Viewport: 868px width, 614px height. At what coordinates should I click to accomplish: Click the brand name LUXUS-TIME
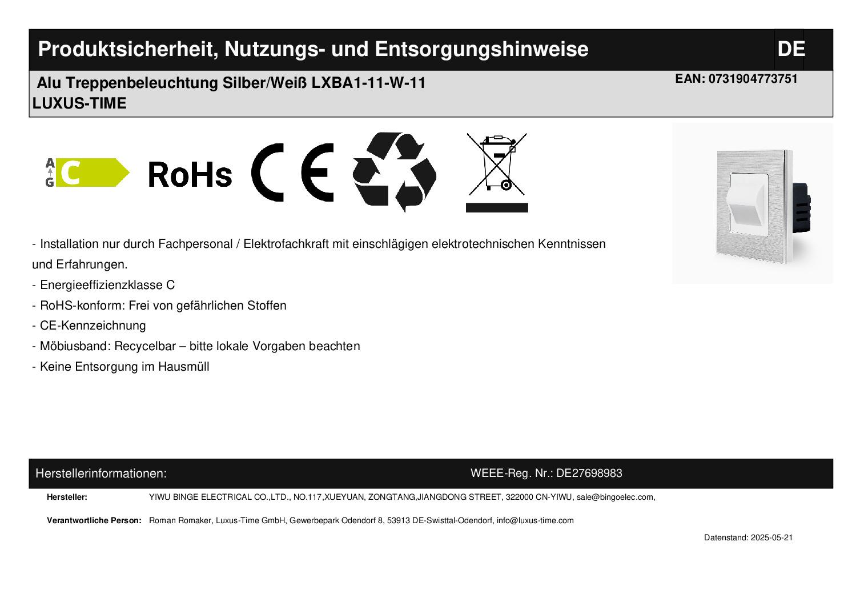(x=79, y=104)
